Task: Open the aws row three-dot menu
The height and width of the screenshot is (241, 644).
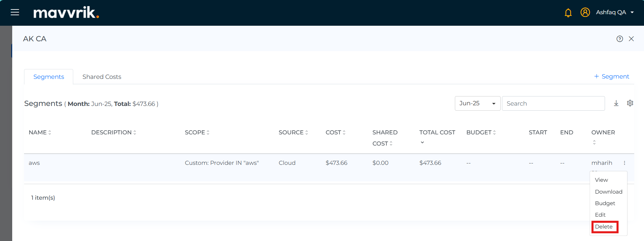Action: coord(624,163)
